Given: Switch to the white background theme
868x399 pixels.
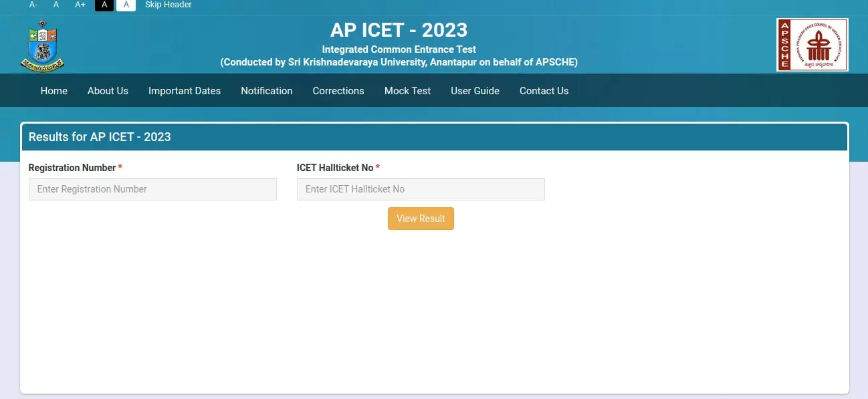Looking at the screenshot, I should coord(126,5).
